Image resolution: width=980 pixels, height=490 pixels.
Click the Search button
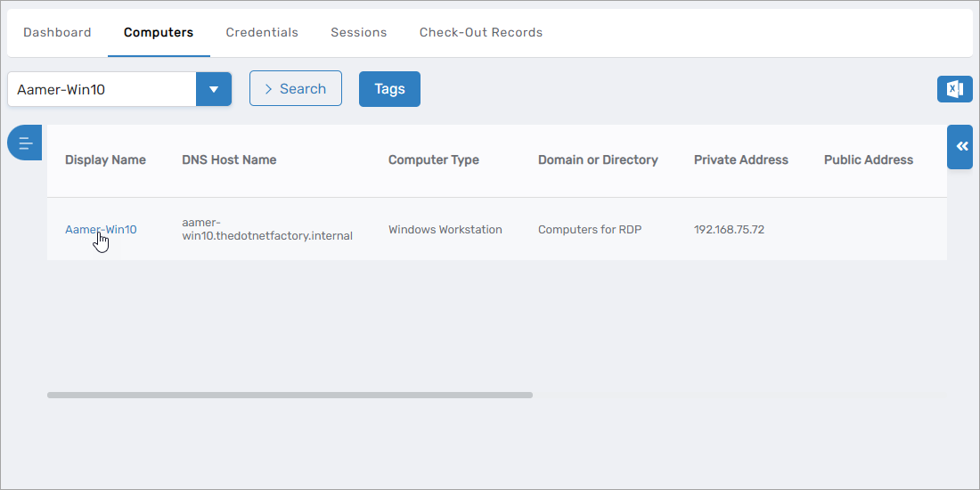(295, 89)
